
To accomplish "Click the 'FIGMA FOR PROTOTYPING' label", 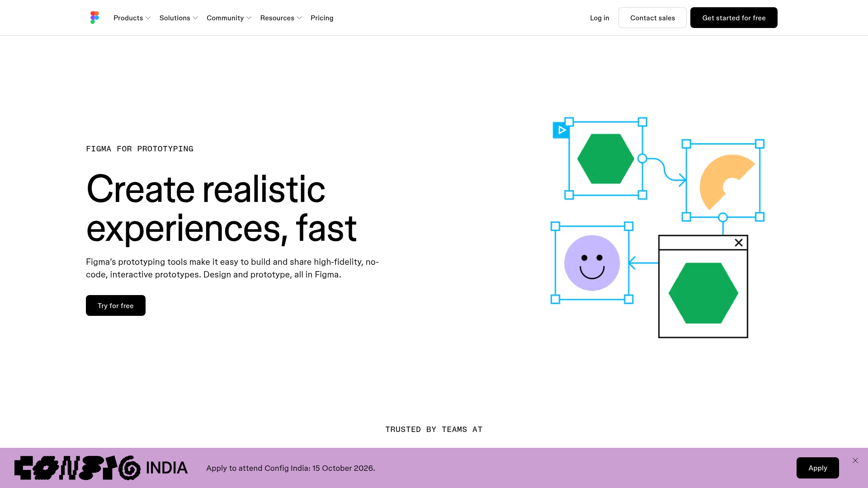I will pos(140,149).
